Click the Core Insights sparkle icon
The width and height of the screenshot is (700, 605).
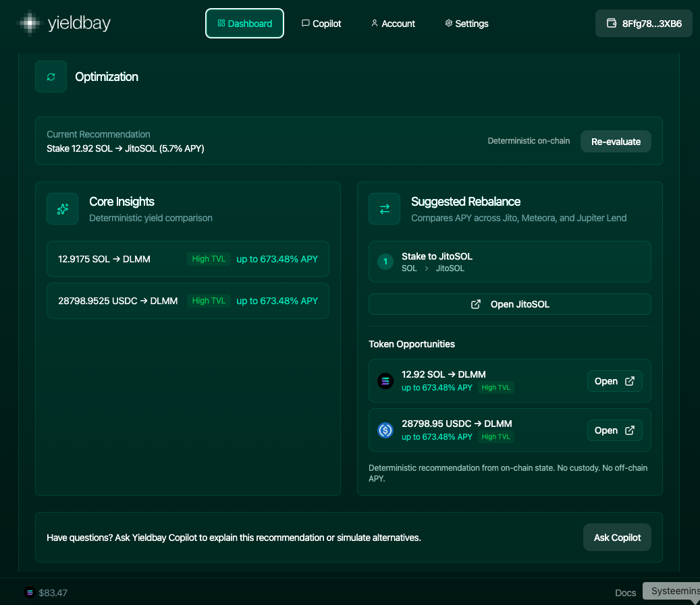click(63, 209)
